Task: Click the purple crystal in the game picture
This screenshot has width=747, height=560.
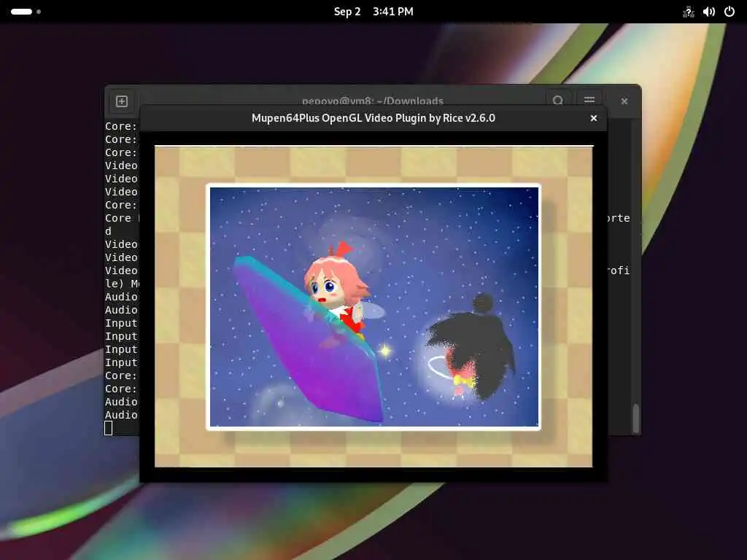Action: click(x=309, y=341)
